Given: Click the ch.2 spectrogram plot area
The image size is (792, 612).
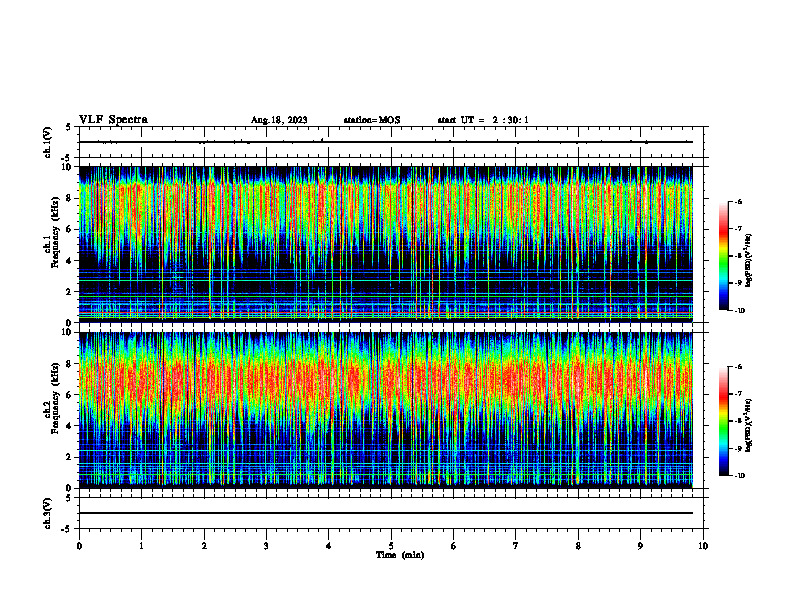Looking at the screenshot, I should (x=386, y=410).
